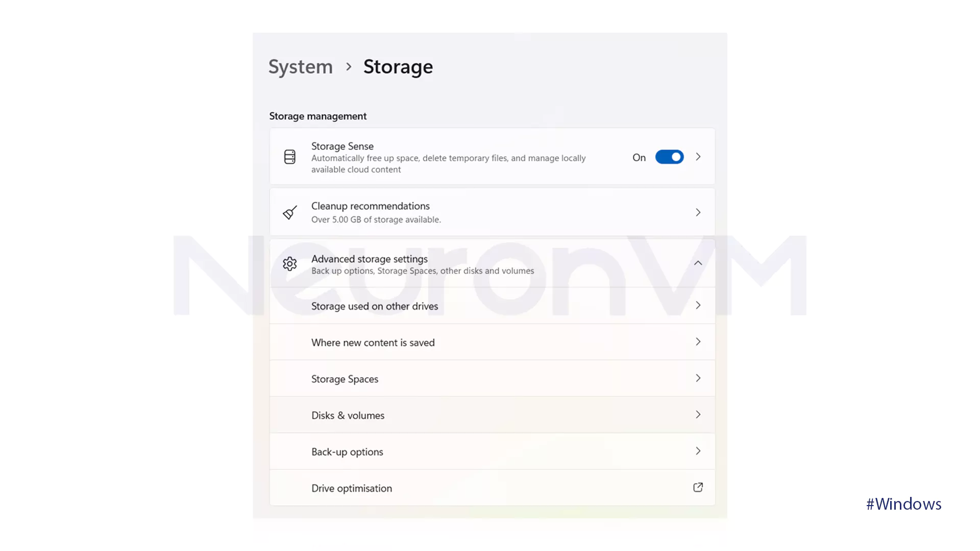Click chevron beside Where new content is saved
The image size is (980, 551).
698,341
